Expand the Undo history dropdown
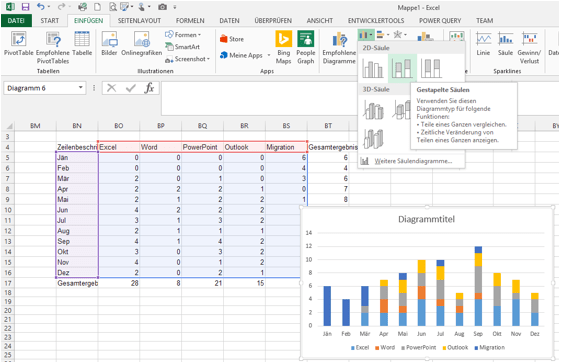This screenshot has height=362, width=561. click(x=49, y=7)
